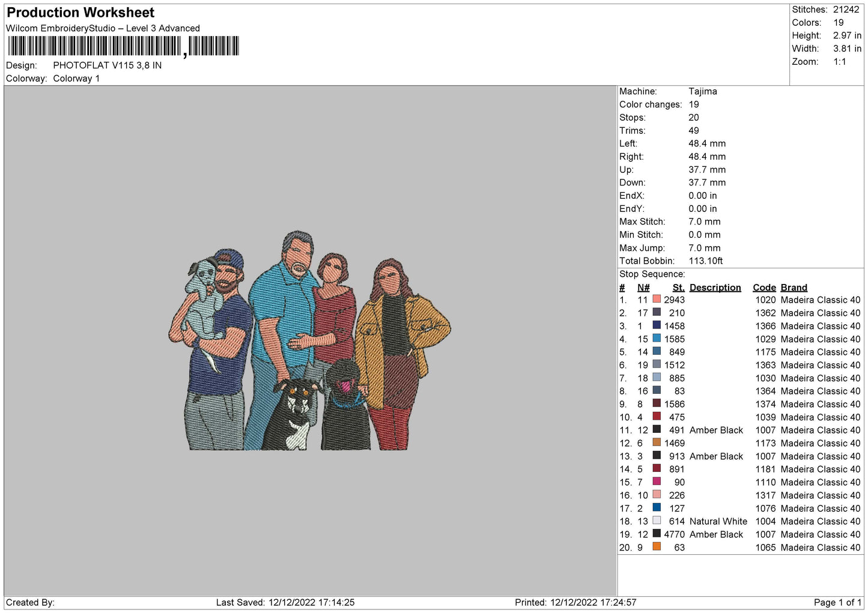Click the Code column header
Image resolution: width=868 pixels, height=613 pixels.
click(764, 288)
